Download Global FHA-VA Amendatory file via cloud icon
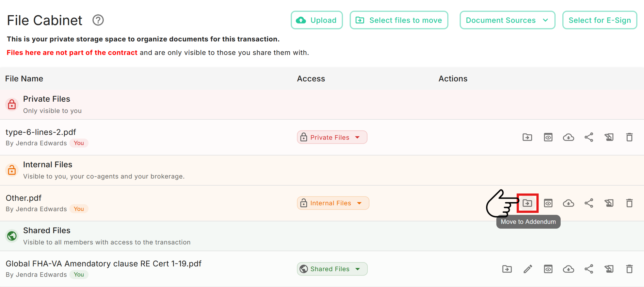 tap(568, 269)
